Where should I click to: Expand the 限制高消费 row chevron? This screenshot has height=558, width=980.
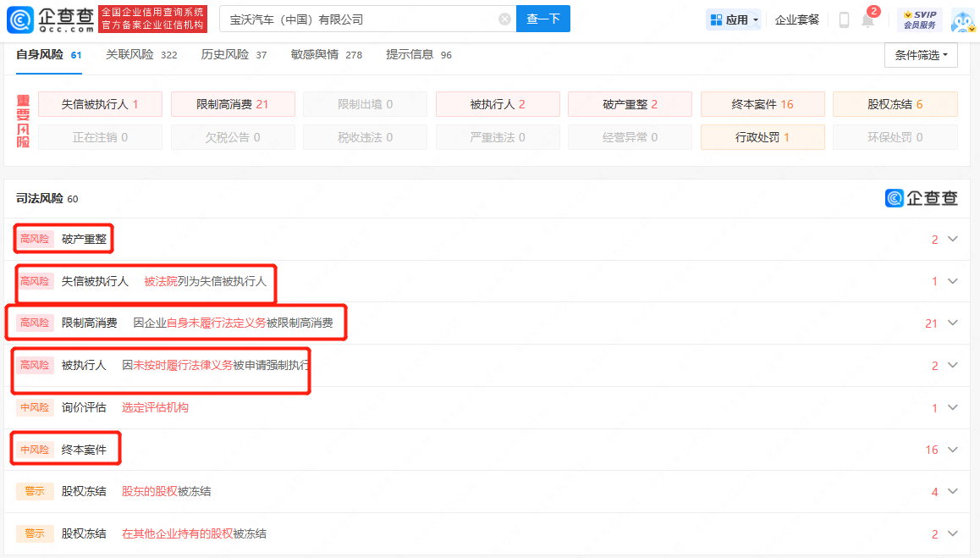[x=953, y=323]
